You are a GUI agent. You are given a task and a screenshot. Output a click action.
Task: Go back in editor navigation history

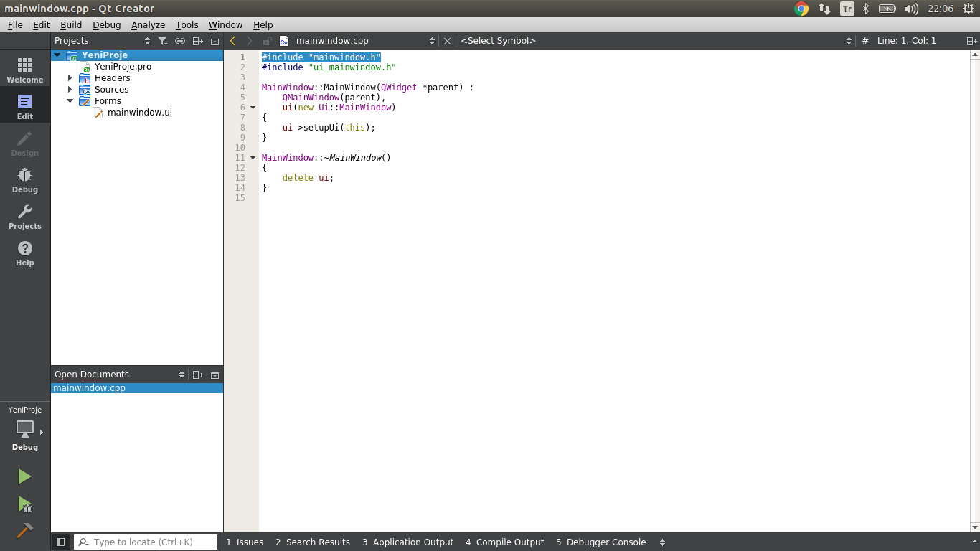[x=233, y=41]
